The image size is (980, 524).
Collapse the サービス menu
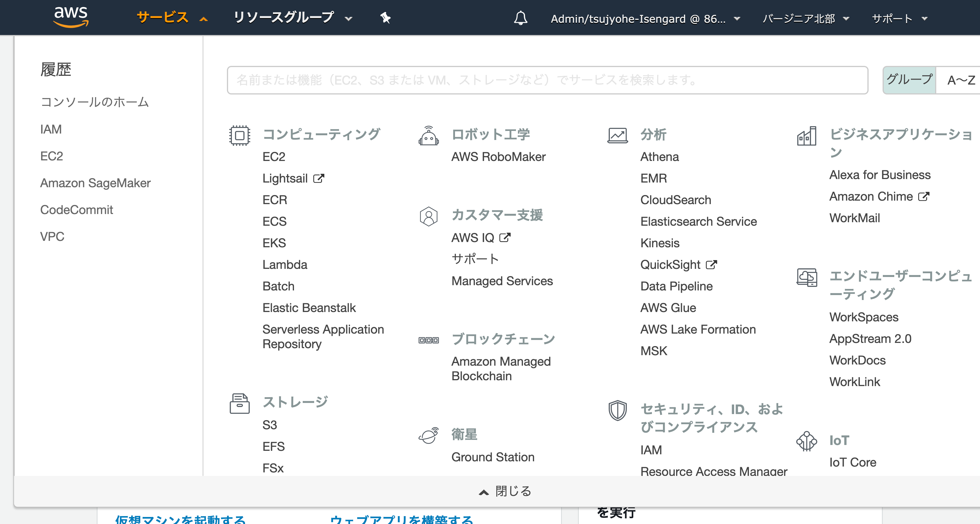pos(172,18)
